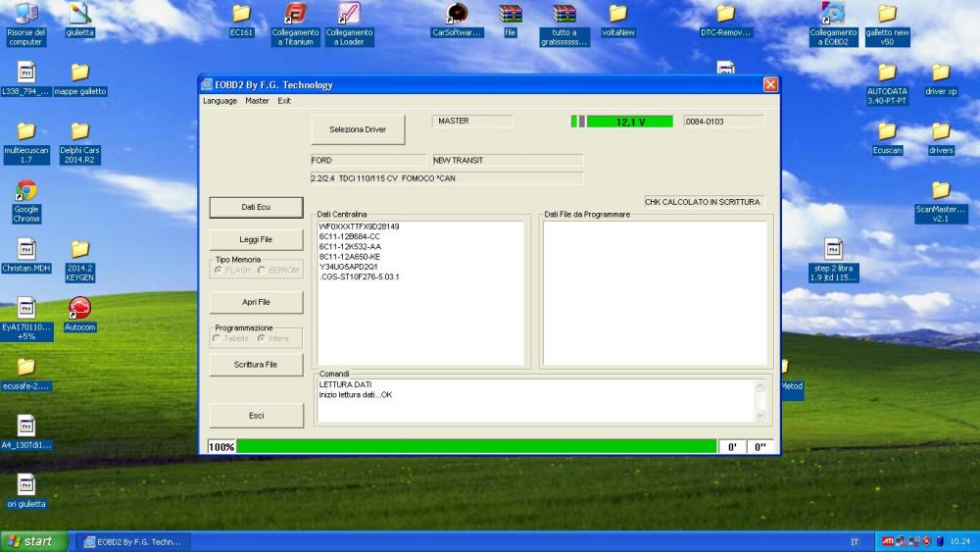Click the IT language indicator in tray
This screenshot has height=552, width=980.
click(854, 541)
